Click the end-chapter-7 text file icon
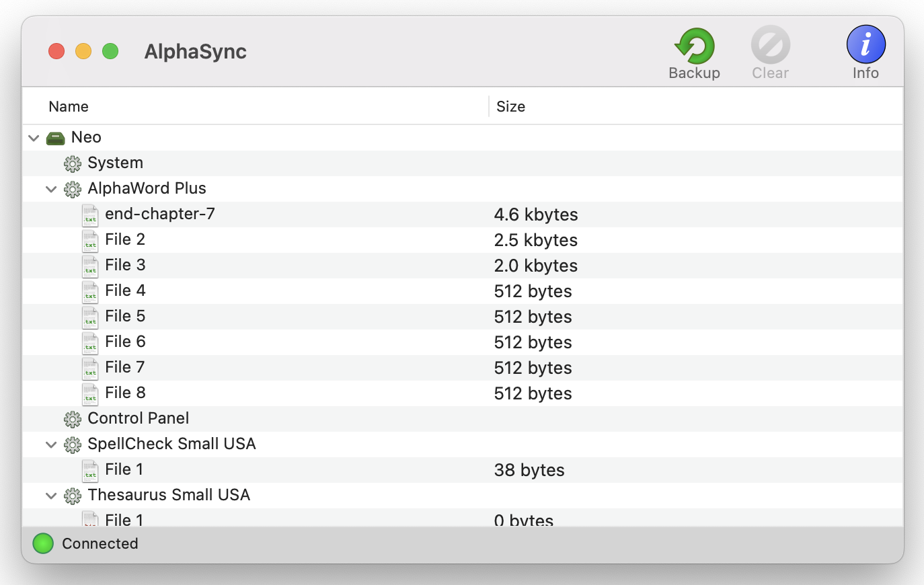 [x=90, y=215]
